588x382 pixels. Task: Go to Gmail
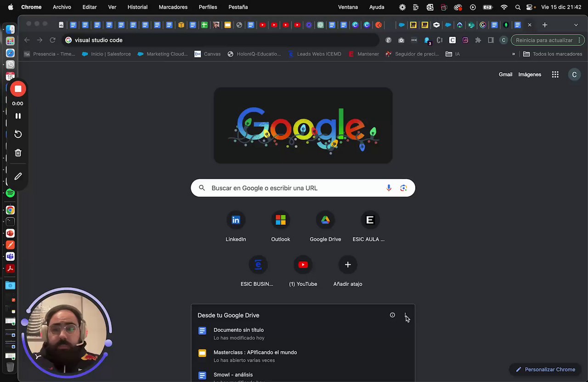[505, 74]
